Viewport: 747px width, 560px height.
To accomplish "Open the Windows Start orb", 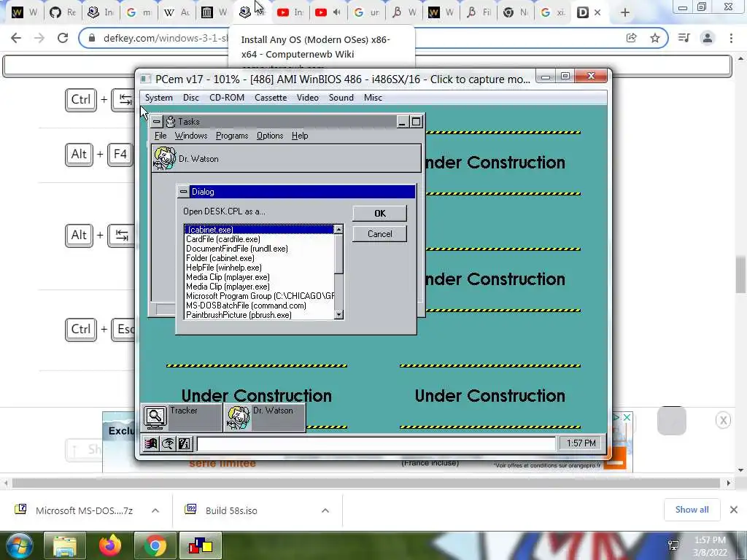I will pos(20,545).
